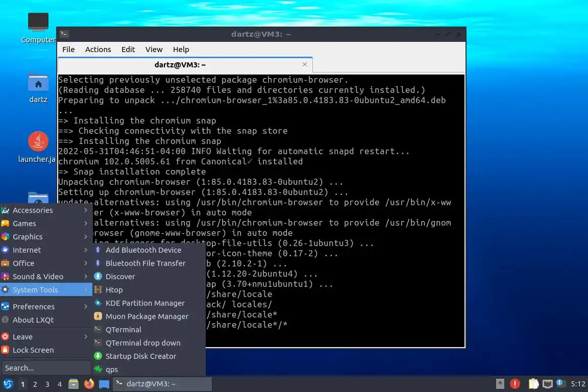Image resolution: width=588 pixels, height=392 pixels.
Task: Click the network tray icon
Action: [548, 384]
